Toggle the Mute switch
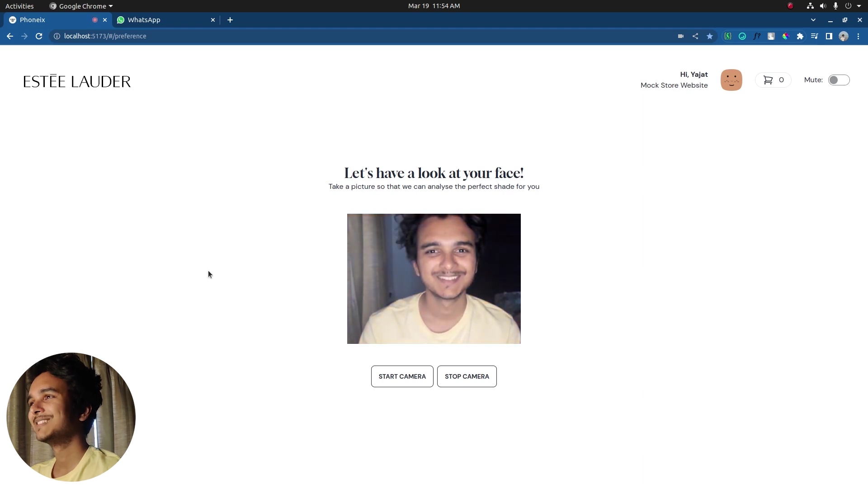The height and width of the screenshot is (488, 868). (839, 80)
